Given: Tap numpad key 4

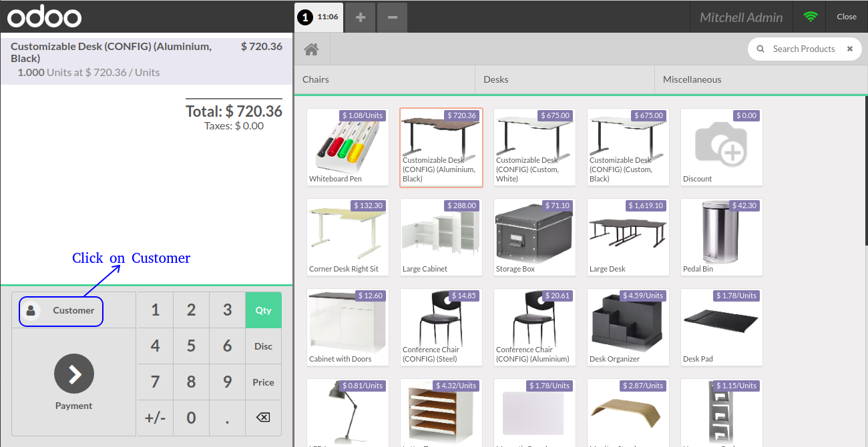Looking at the screenshot, I should tap(155, 346).
